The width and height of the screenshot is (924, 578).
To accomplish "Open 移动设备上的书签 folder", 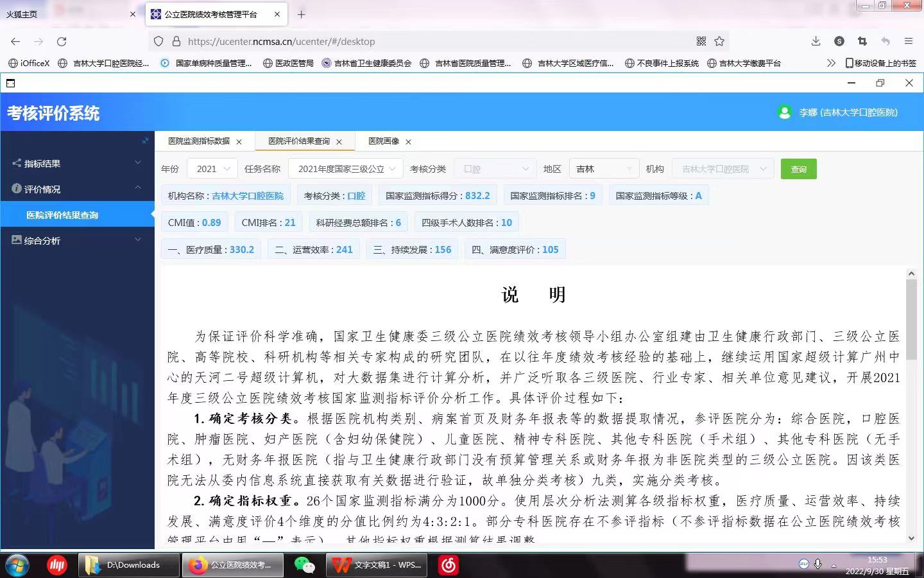I will 881,63.
